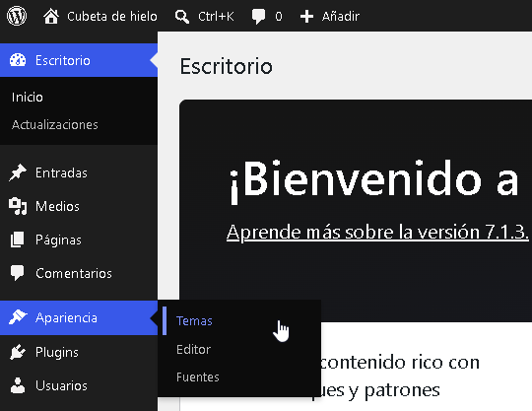Select Escritorio in the sidebar
The image size is (532, 411).
79,60
